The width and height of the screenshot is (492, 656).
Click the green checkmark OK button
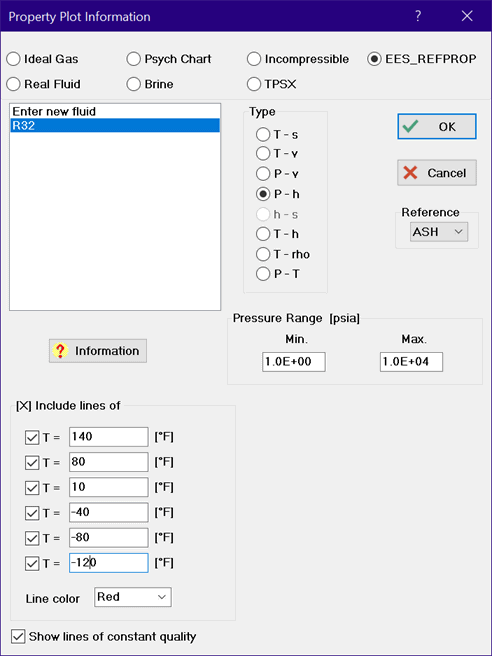437,126
